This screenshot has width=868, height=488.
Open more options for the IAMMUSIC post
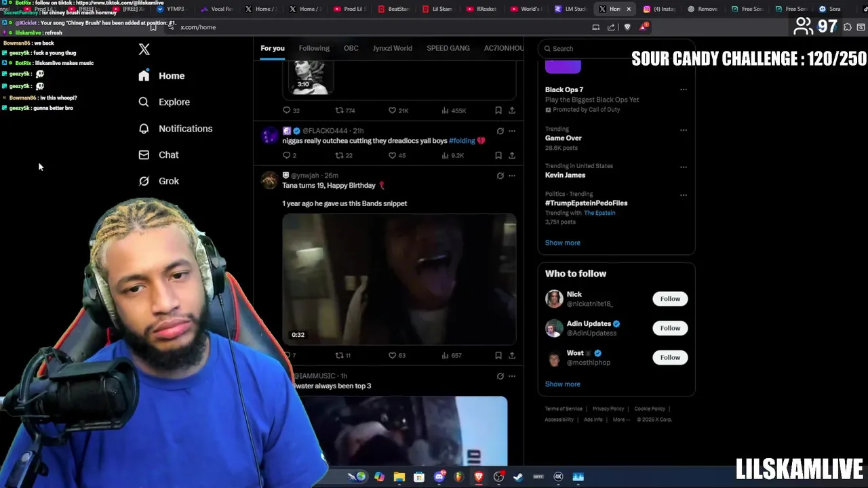512,376
